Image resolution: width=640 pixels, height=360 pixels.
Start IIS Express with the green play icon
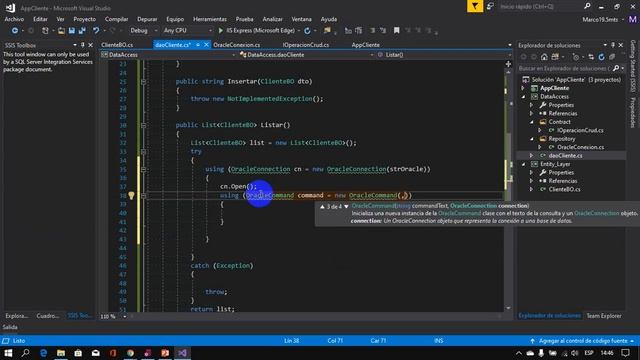[221, 31]
